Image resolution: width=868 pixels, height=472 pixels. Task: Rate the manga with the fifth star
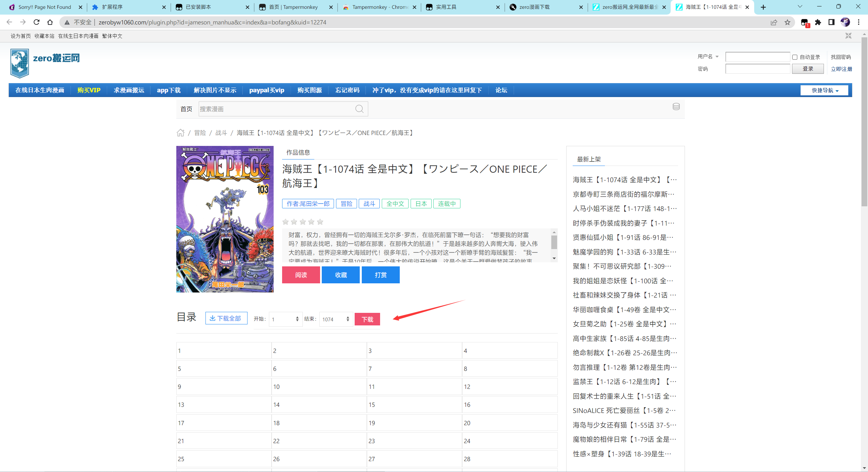pyautogui.click(x=320, y=222)
